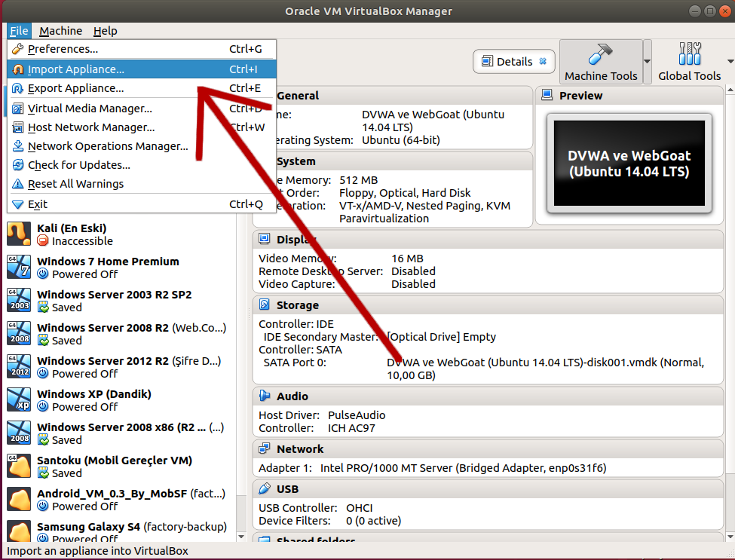Screen dimensions: 735x560
Task: Select Windows XP (Dandik) VM
Action: (x=120, y=401)
